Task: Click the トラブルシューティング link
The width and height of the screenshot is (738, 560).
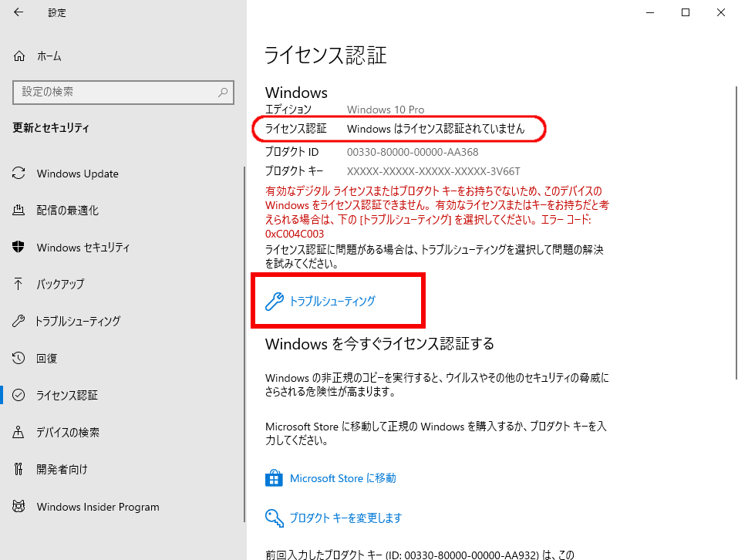Action: (x=332, y=302)
